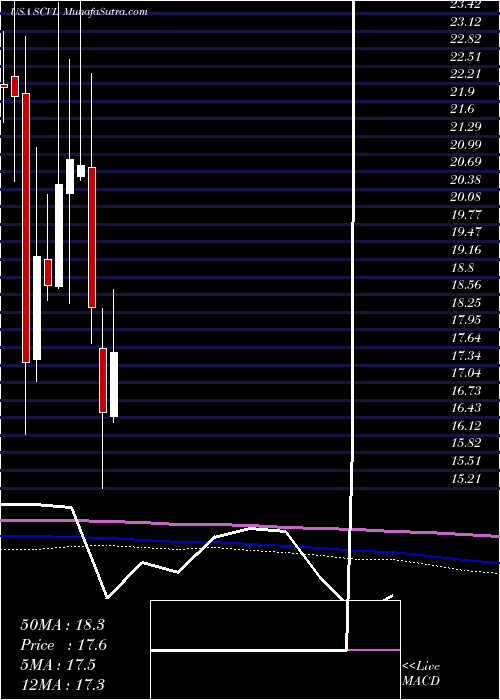Click the 22.82 price axis label
500x700 pixels.
(x=466, y=40)
